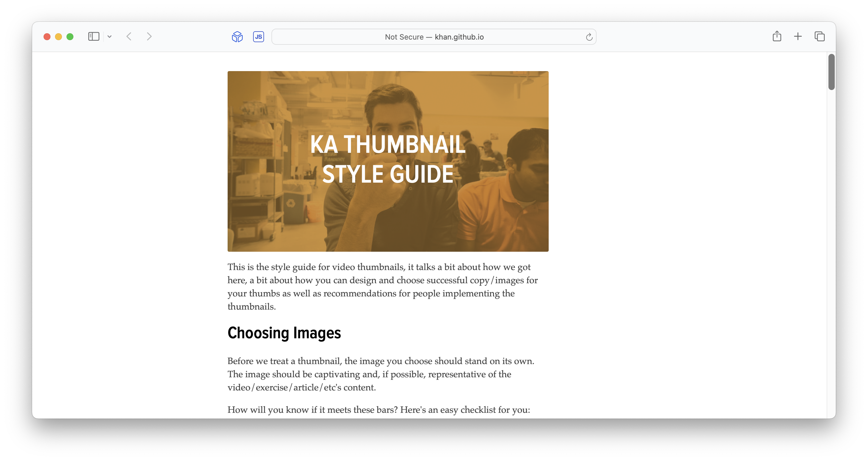Click the Choosing Images heading

tap(284, 333)
